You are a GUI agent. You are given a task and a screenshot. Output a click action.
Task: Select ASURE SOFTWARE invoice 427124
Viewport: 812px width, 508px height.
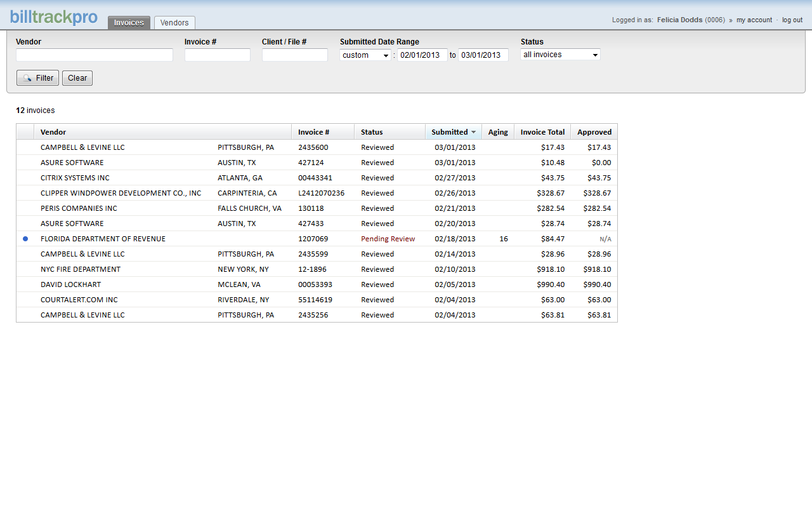pyautogui.click(x=317, y=163)
